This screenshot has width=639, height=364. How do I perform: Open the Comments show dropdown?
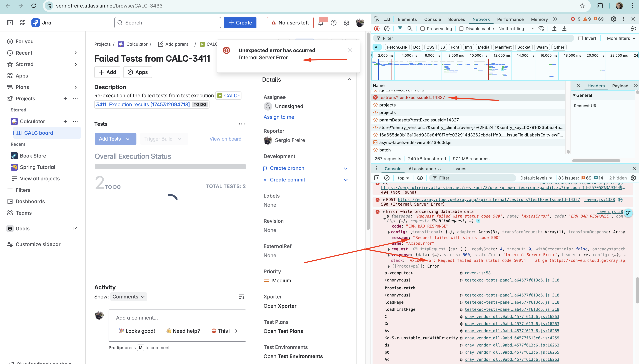(128, 297)
